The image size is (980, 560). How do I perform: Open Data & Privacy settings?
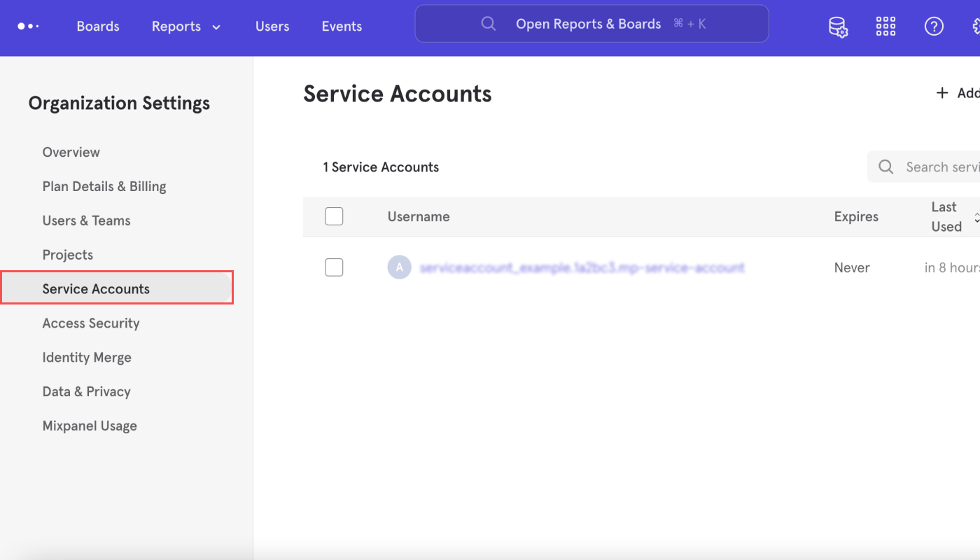point(87,391)
